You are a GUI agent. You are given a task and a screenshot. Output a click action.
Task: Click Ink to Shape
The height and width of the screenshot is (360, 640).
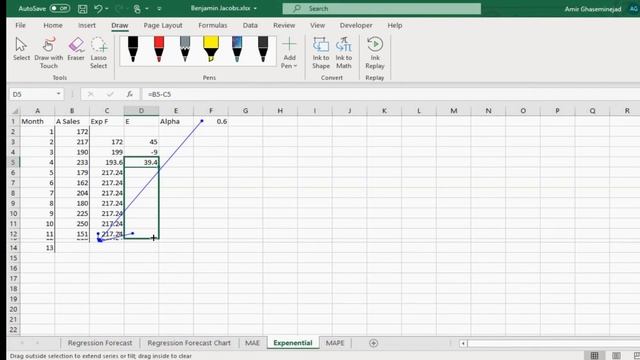[321, 53]
